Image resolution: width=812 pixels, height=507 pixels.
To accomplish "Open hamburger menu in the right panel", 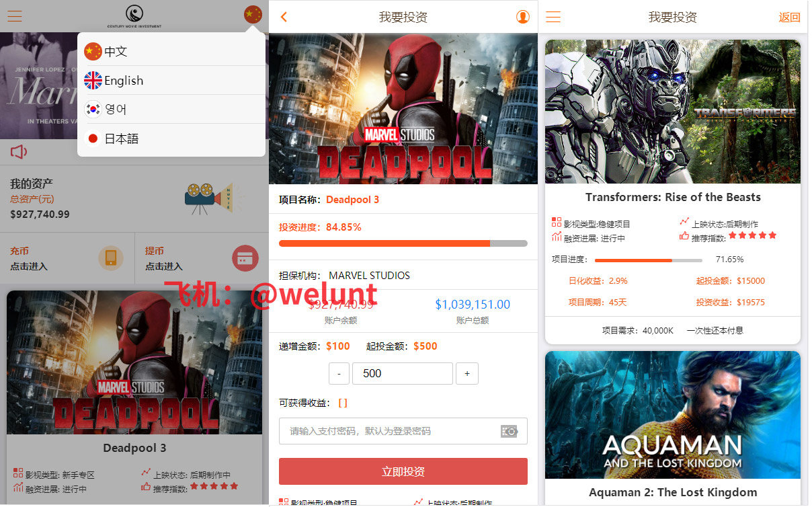I will (x=553, y=17).
